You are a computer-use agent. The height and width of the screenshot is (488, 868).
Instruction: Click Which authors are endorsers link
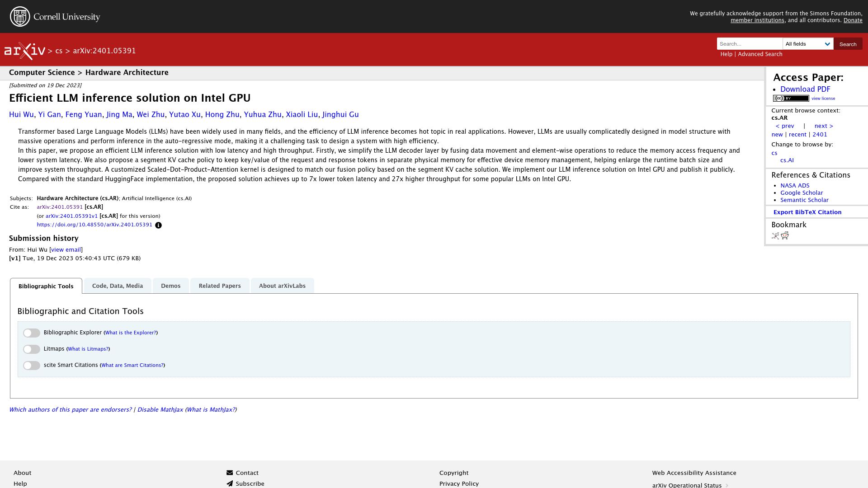coord(70,410)
